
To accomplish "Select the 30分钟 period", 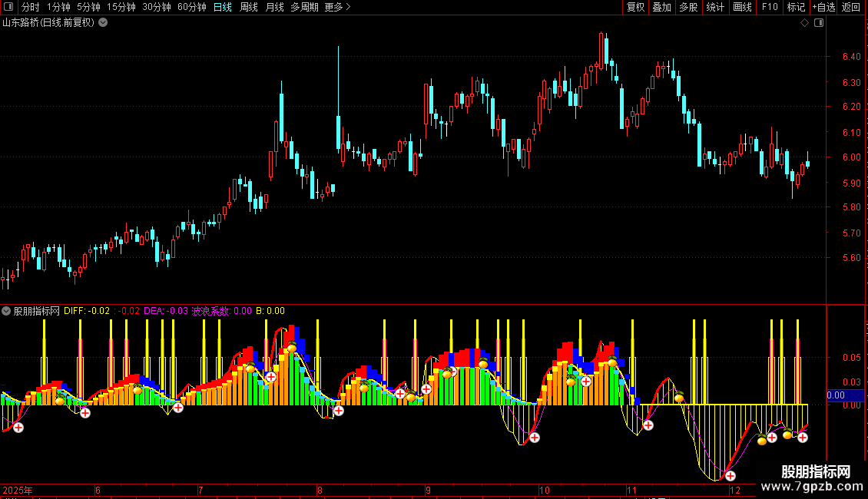I will coord(157,7).
